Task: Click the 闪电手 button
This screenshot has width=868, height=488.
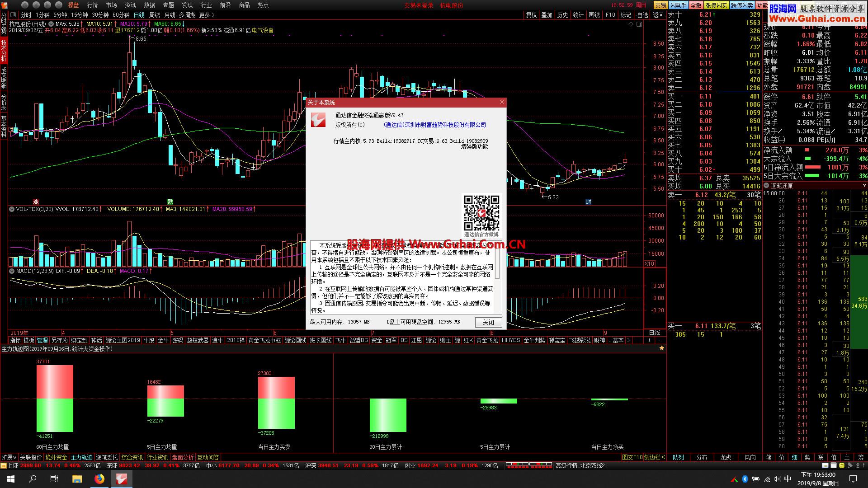Action: tap(678, 5)
